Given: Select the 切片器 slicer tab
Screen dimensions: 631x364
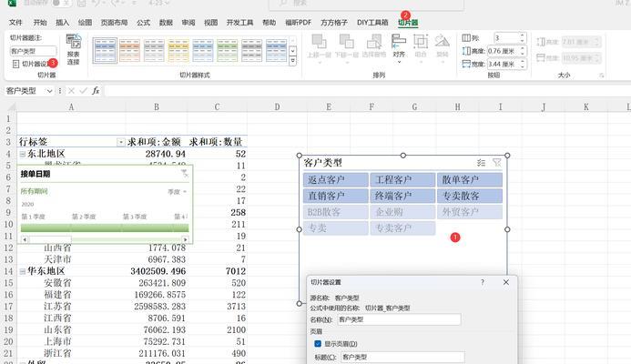Looking at the screenshot, I should click(x=408, y=23).
